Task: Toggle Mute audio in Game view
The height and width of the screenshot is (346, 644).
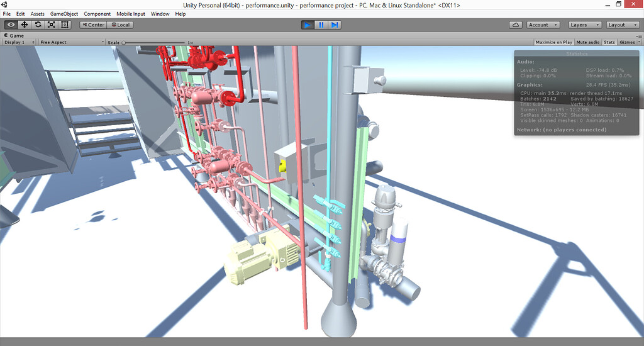Action: point(587,42)
